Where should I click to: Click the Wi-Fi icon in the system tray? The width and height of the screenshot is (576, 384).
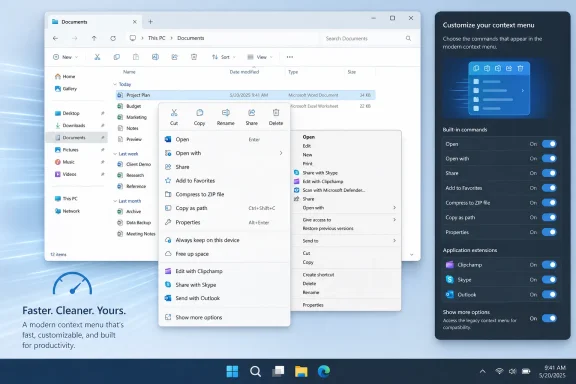(499, 371)
